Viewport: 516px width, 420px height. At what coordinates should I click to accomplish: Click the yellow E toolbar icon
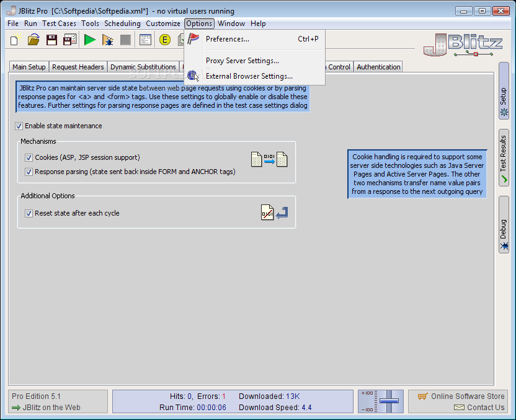(164, 40)
